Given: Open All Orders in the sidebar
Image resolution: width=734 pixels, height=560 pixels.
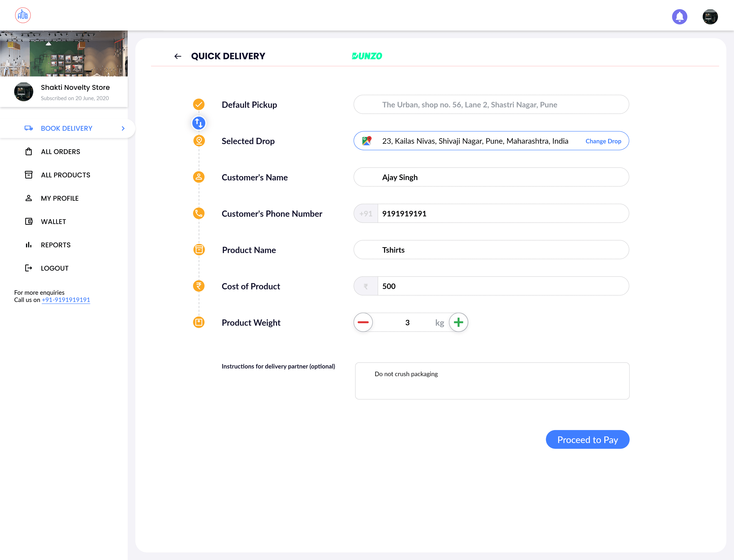Looking at the screenshot, I should [60, 152].
